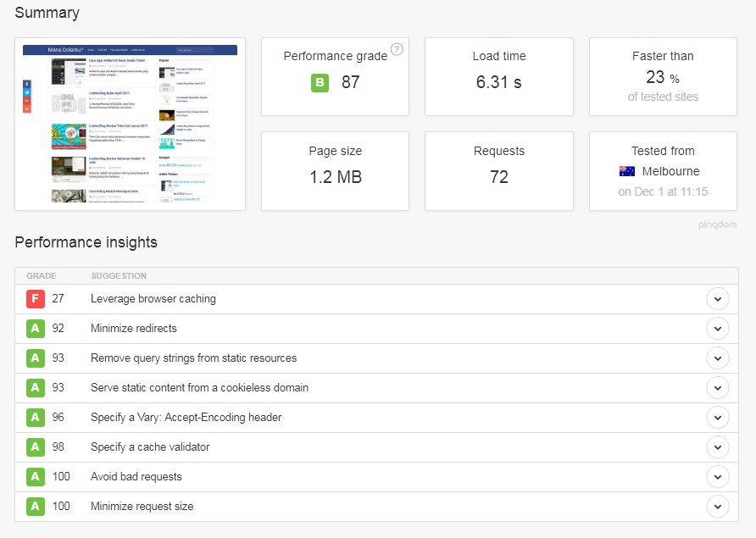Image resolution: width=756 pixels, height=538 pixels.
Task: Expand Remove query strings from static resources
Action: [x=717, y=358]
